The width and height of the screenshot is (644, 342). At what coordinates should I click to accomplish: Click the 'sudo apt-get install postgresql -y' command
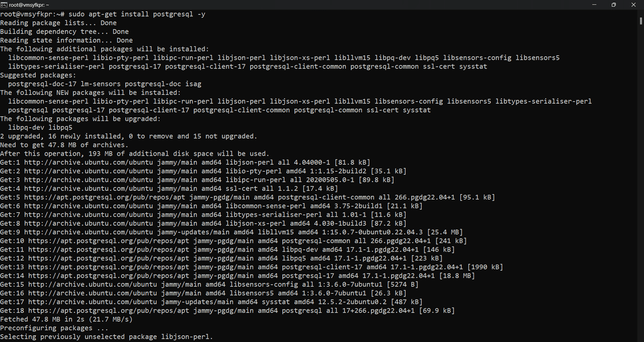click(x=137, y=14)
